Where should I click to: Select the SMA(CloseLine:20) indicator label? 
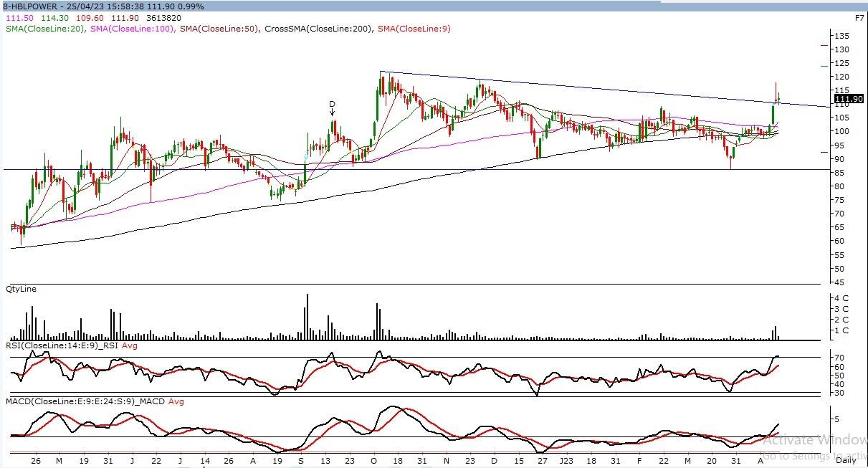click(x=45, y=29)
